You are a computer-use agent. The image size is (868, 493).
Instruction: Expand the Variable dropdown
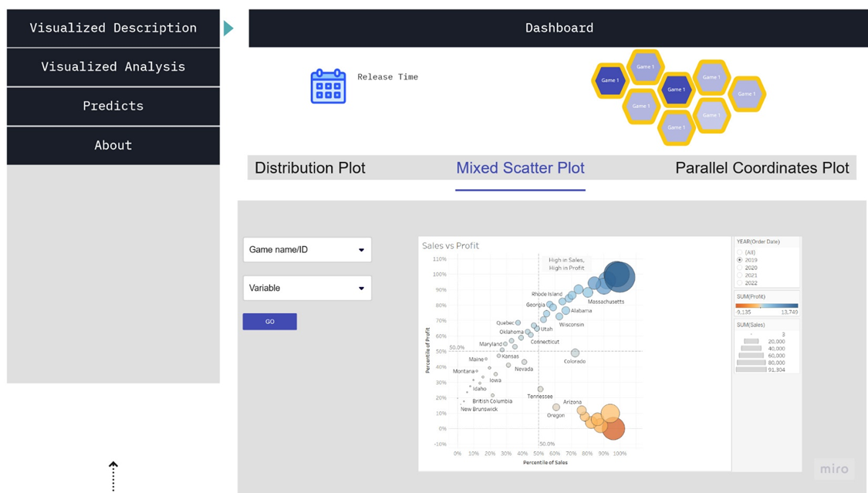(x=307, y=288)
